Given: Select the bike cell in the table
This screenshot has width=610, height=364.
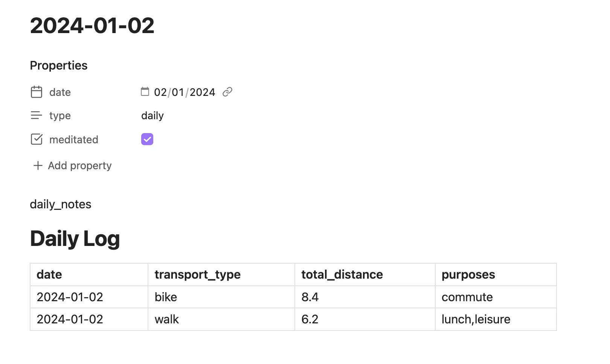Looking at the screenshot, I should (166, 297).
